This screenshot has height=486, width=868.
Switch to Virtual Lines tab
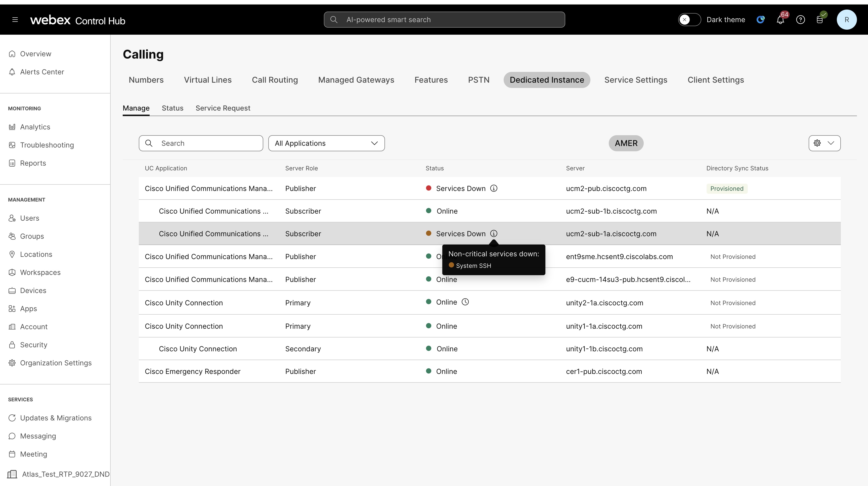click(x=207, y=80)
